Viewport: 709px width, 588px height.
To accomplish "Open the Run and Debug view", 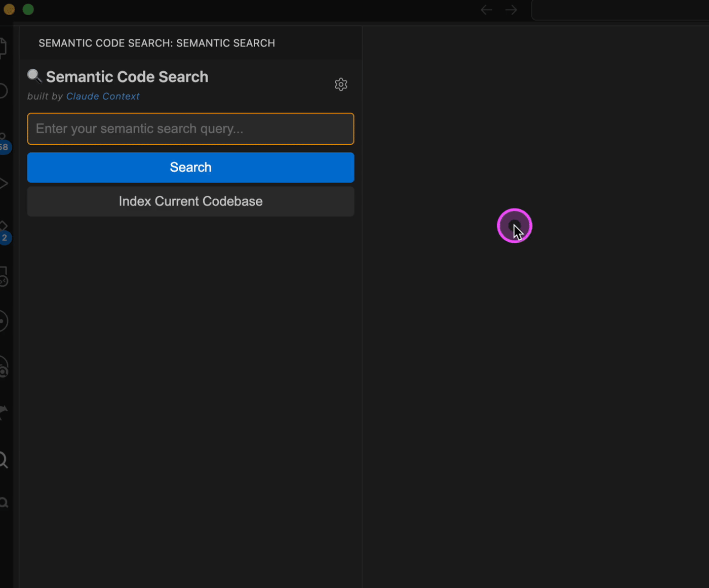I will pos(3,183).
